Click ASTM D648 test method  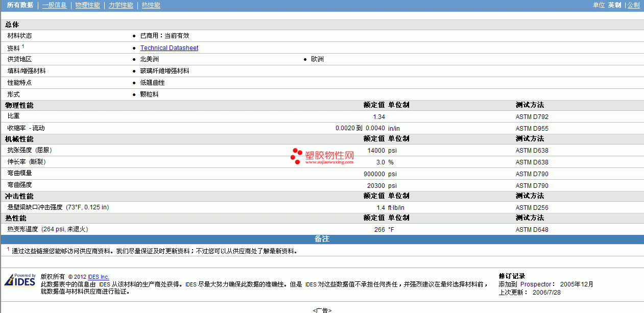click(532, 230)
